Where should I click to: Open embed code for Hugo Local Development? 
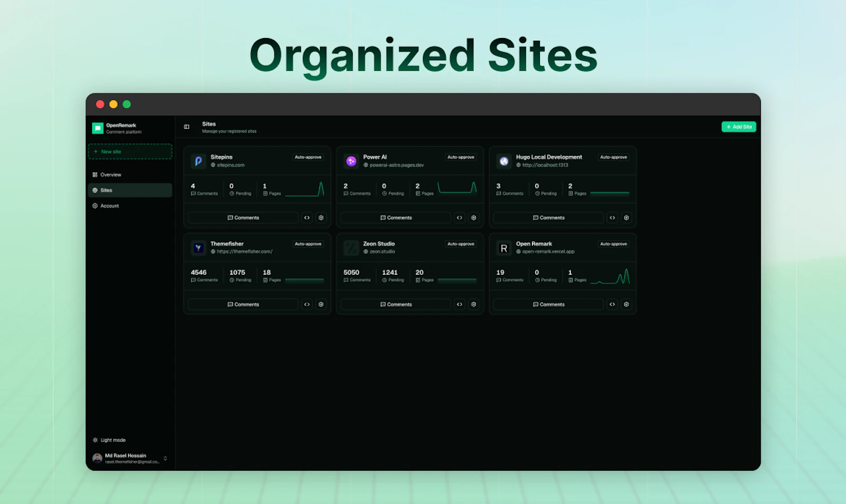612,218
